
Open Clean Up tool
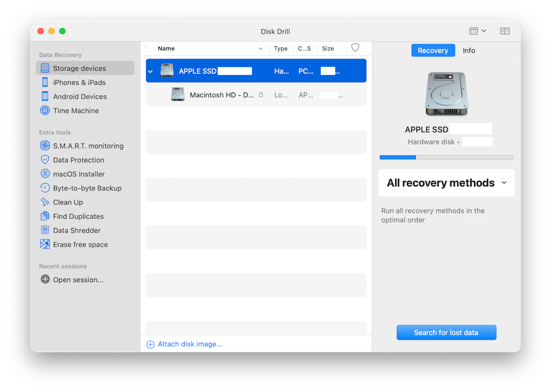click(x=68, y=202)
